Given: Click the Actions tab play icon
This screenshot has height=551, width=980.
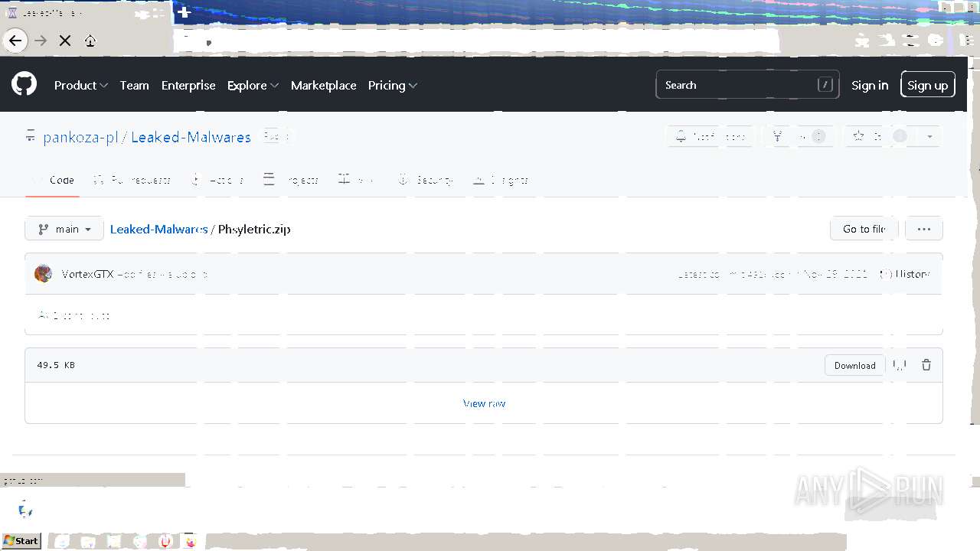Looking at the screenshot, I should (195, 180).
